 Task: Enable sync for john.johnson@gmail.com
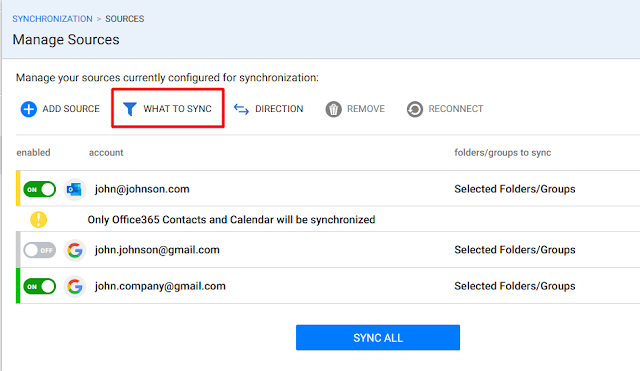(x=40, y=250)
